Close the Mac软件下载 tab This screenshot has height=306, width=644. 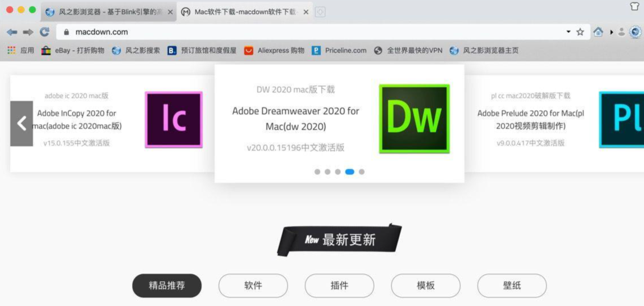(x=306, y=12)
